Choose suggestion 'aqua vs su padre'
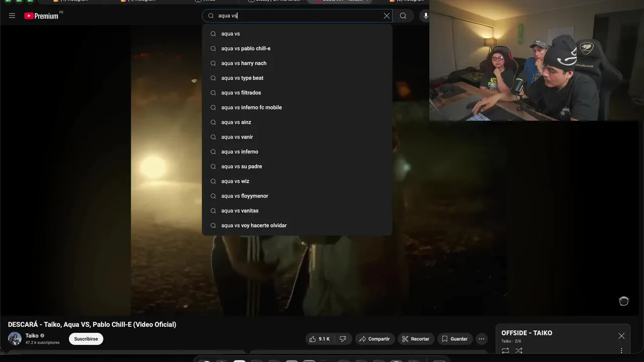The image size is (644, 362). (297, 166)
